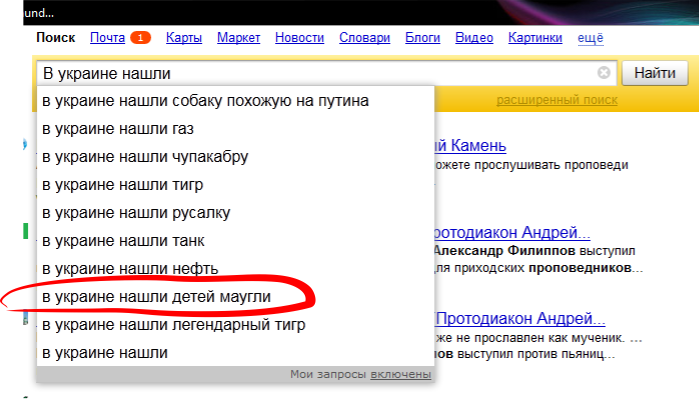This screenshot has width=699, height=399.
Task: Pick suggestion 'в украине нашли чупакабру'
Action: pyautogui.click(x=235, y=157)
